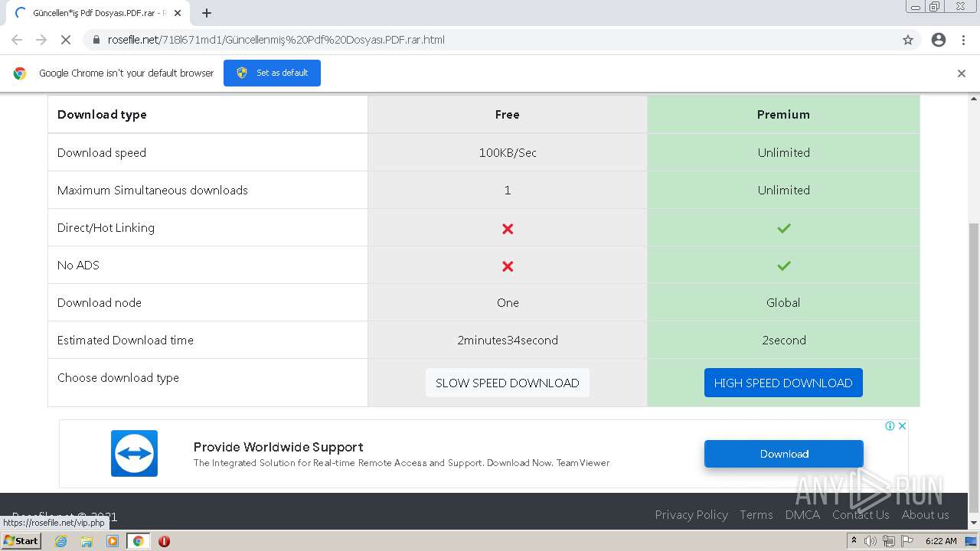Close the TeamViewer advertisement
This screenshot has width=980, height=551.
click(902, 425)
